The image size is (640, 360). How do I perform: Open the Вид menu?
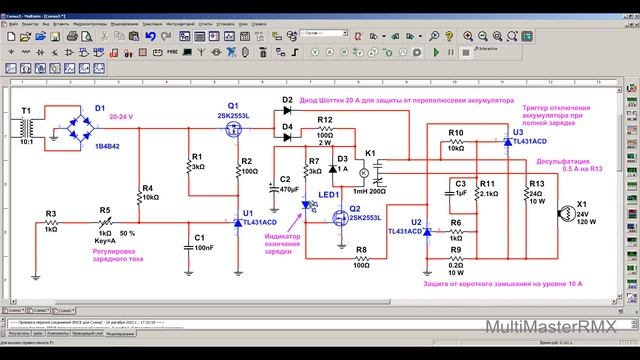46,24
